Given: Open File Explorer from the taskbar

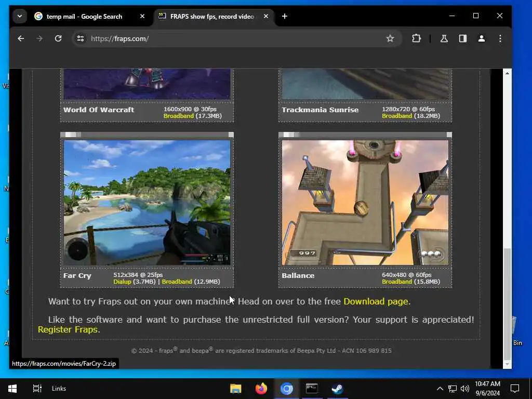Looking at the screenshot, I should coord(235,389).
